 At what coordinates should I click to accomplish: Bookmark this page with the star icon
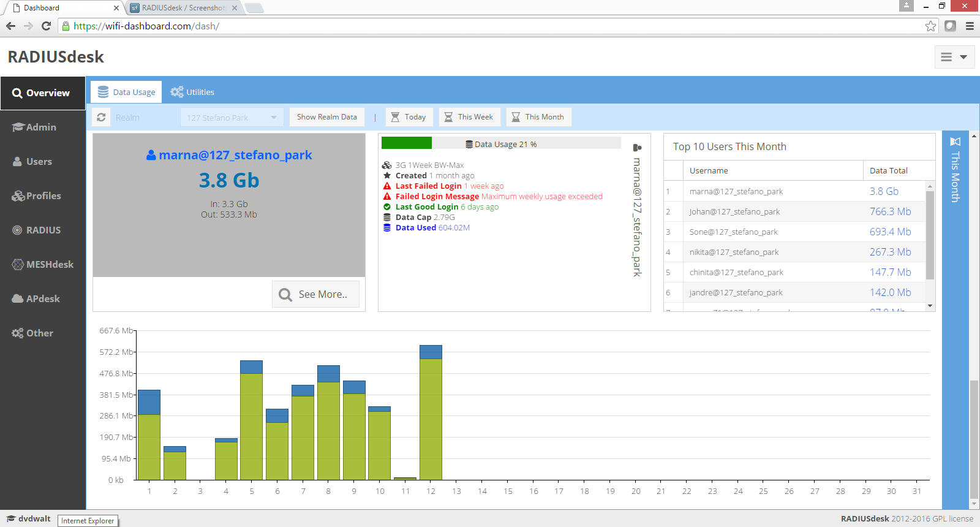pyautogui.click(x=930, y=26)
